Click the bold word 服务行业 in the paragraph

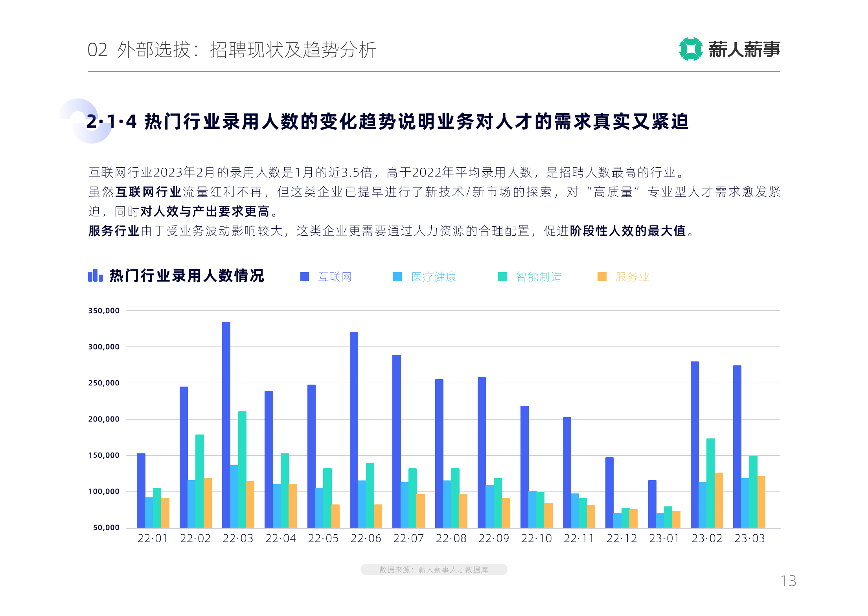(x=114, y=231)
